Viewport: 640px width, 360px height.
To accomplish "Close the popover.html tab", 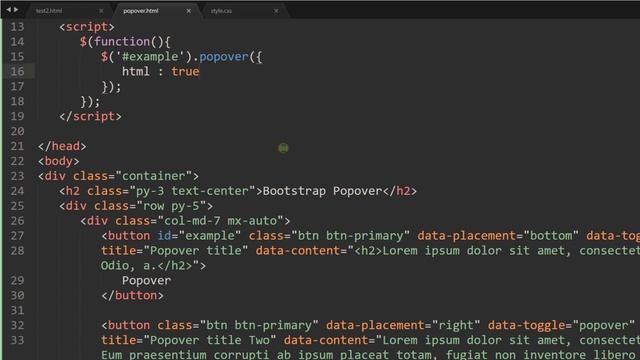I will [x=189, y=11].
